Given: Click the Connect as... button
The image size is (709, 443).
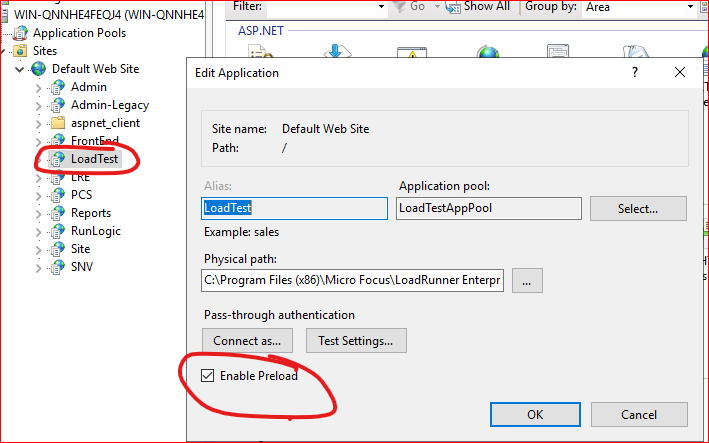Looking at the screenshot, I should [x=247, y=340].
